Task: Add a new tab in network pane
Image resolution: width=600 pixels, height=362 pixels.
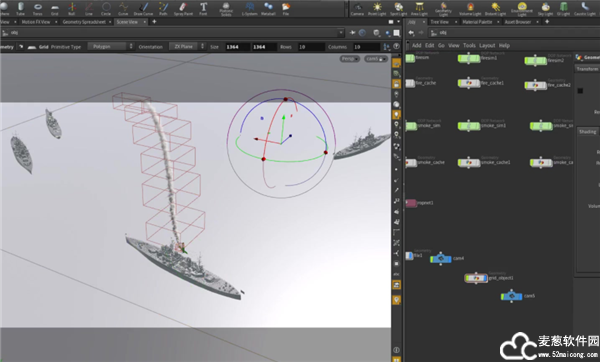Action: (x=547, y=22)
